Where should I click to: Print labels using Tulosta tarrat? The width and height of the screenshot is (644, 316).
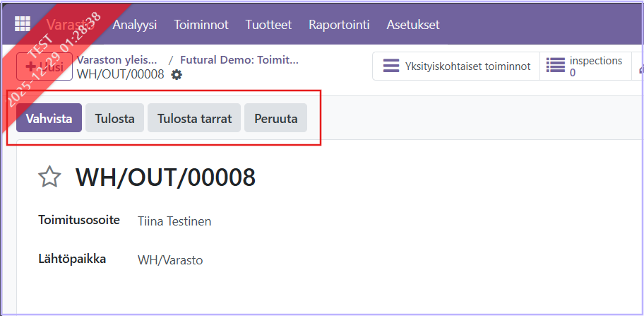click(x=194, y=119)
